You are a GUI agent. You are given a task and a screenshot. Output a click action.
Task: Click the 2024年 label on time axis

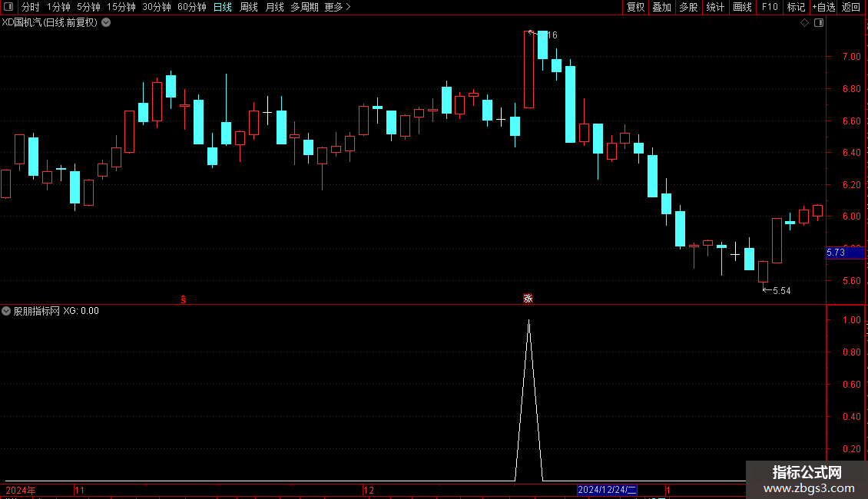[21, 490]
